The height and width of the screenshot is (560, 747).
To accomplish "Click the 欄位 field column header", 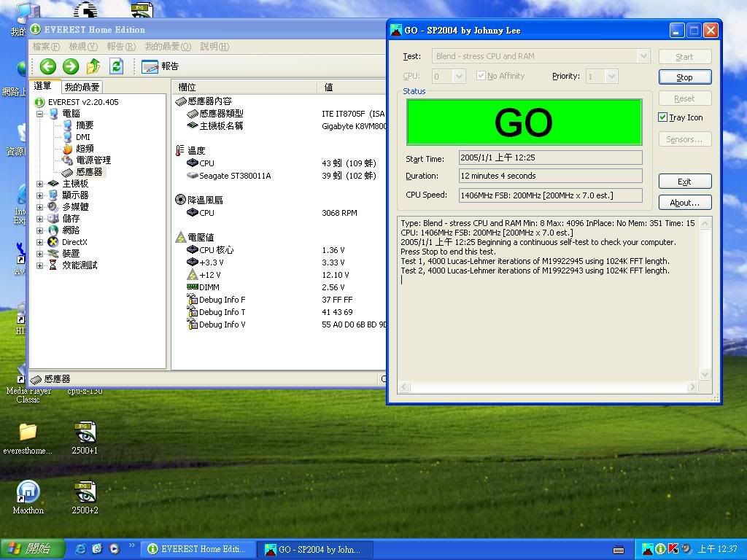I will [244, 87].
